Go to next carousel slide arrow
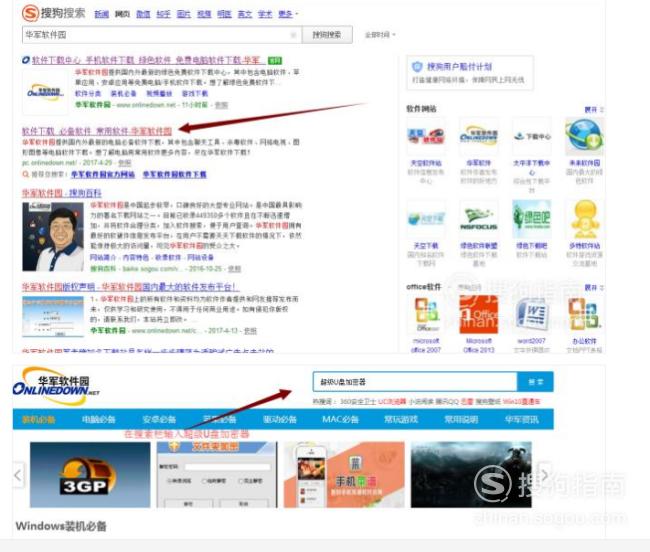Viewport: 650px width, 552px height. point(544,475)
